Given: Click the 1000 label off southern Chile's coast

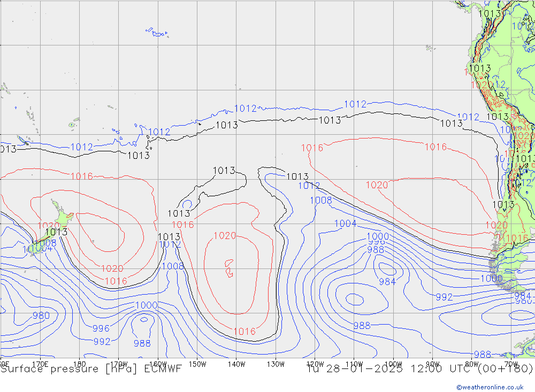Looking at the screenshot, I should coord(491,278).
